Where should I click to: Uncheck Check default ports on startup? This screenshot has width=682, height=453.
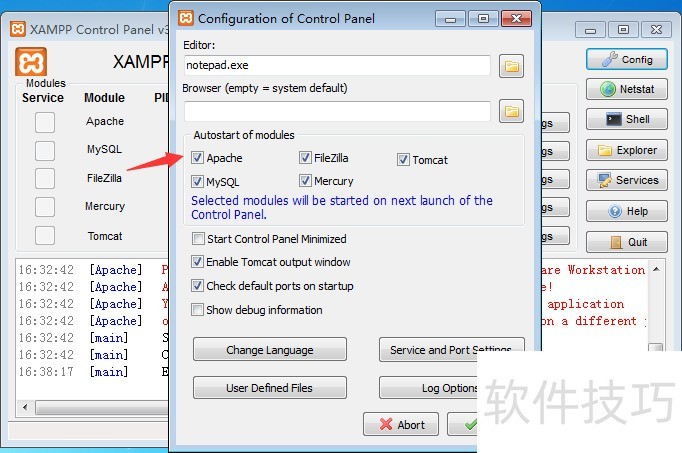(197, 285)
